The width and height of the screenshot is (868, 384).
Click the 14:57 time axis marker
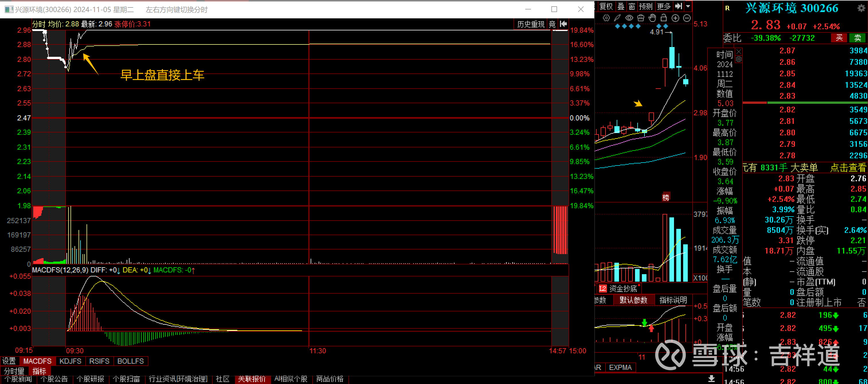[x=558, y=351]
